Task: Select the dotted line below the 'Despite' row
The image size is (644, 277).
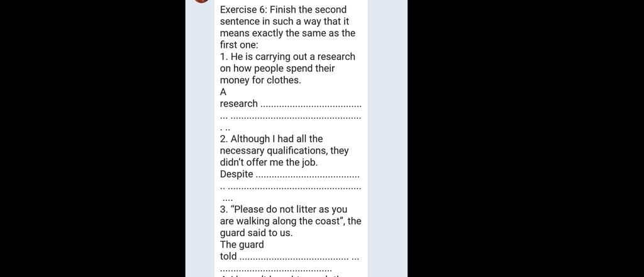Action: point(291,189)
